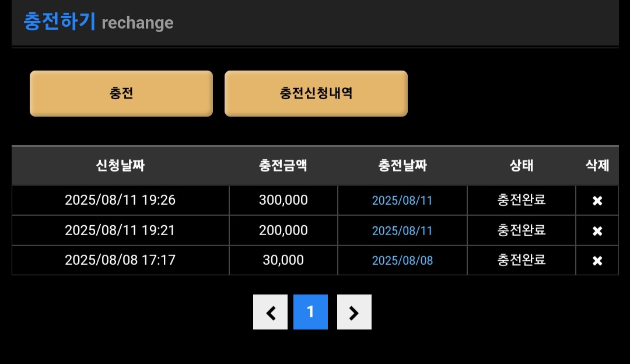
Task: Open the 충전 tab button
Action: (121, 93)
